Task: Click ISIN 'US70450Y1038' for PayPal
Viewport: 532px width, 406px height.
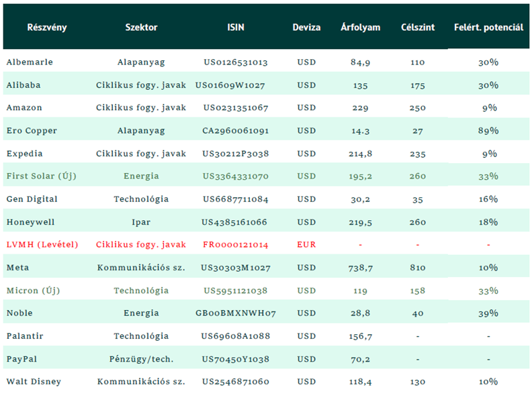Action: tap(236, 359)
